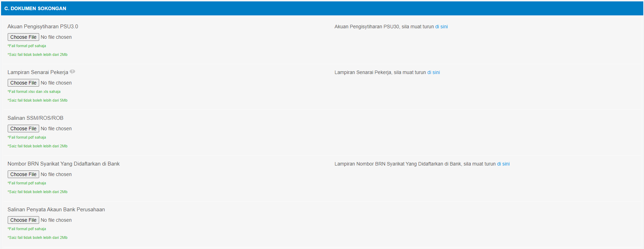644x249 pixels.
Task: Choose file for Akuan Pengisytiharan PSU3.0
Action: [x=23, y=37]
